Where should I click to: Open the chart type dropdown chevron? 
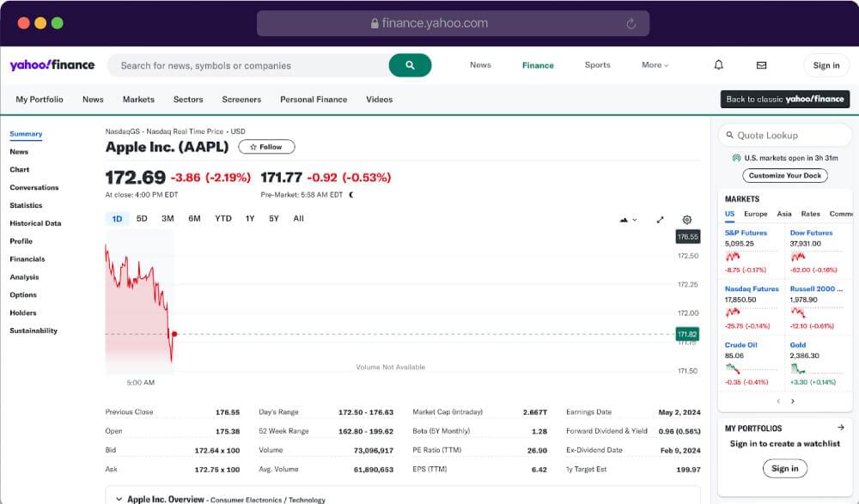point(637,220)
